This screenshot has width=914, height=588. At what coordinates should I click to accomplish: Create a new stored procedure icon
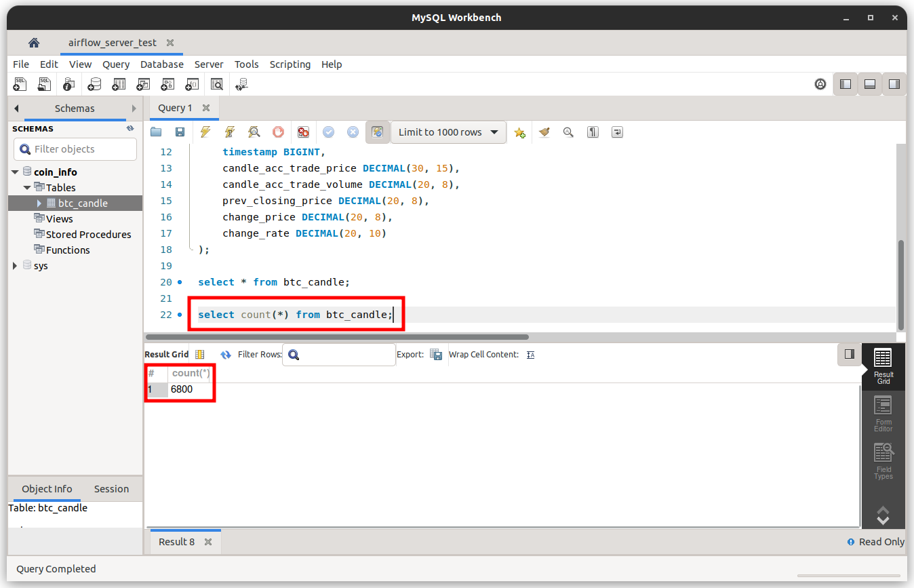click(x=167, y=84)
